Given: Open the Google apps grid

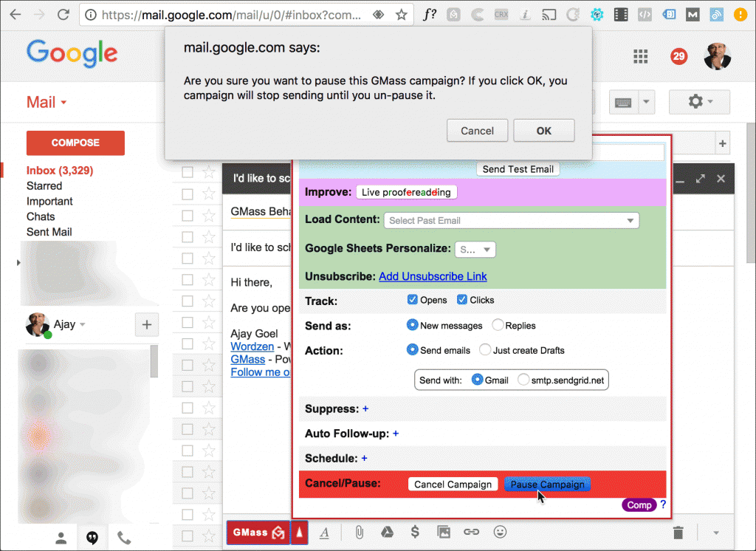Looking at the screenshot, I should tap(640, 56).
